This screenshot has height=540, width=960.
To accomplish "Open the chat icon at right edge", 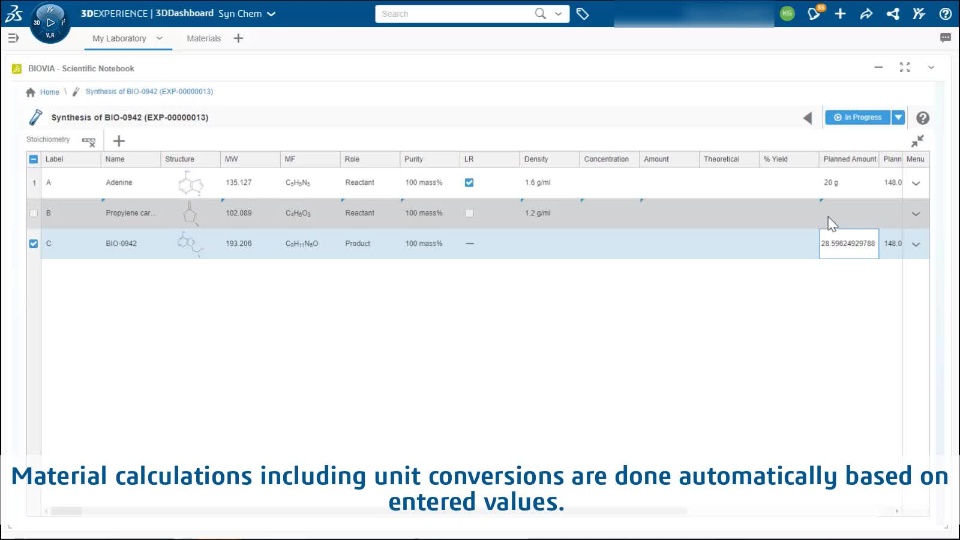I will [945, 38].
